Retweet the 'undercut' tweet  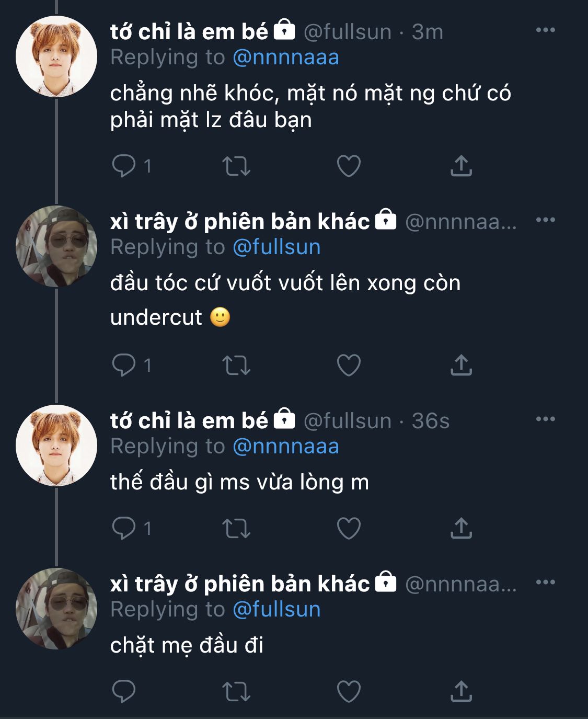236,365
